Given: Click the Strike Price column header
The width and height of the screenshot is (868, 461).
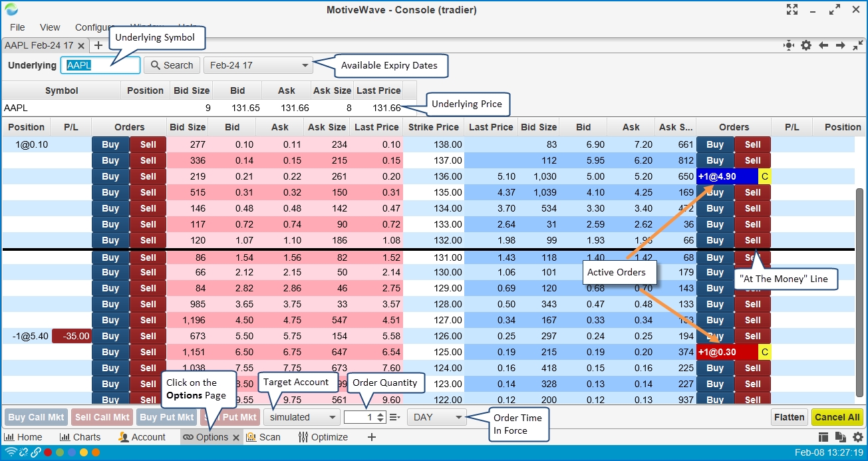Looking at the screenshot, I should point(434,127).
